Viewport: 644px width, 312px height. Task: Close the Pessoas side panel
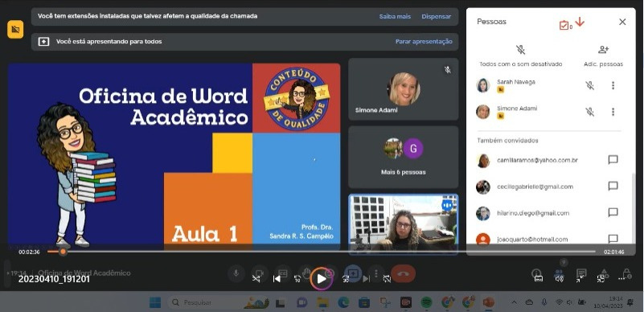coord(622,22)
